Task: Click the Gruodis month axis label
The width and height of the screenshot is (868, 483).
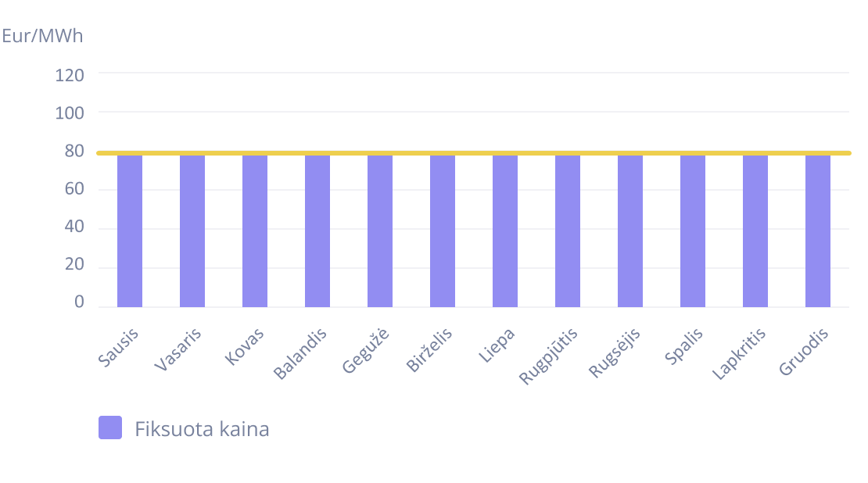Action: 804,351
